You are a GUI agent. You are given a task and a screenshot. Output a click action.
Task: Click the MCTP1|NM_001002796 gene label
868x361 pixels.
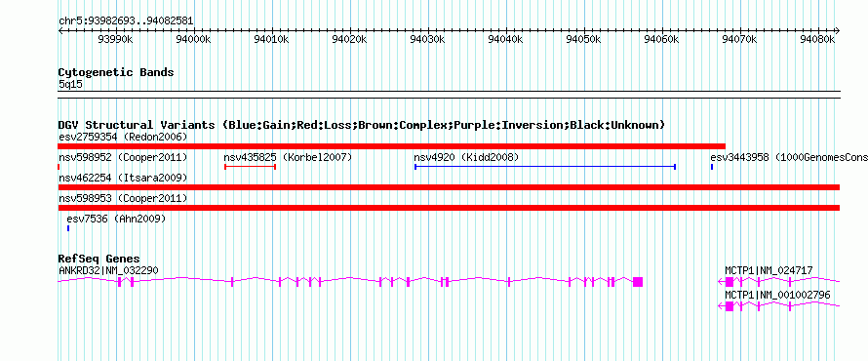point(777,295)
